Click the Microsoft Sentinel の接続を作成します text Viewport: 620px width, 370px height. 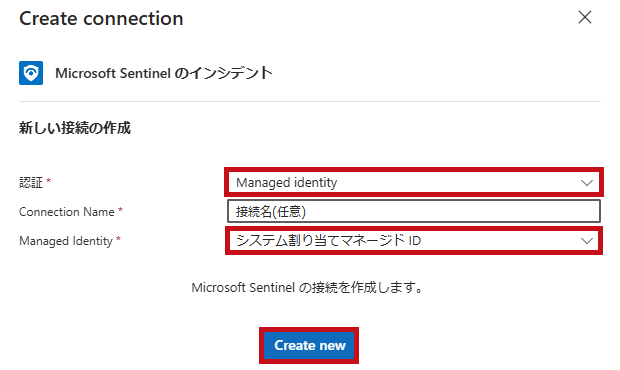(x=307, y=287)
